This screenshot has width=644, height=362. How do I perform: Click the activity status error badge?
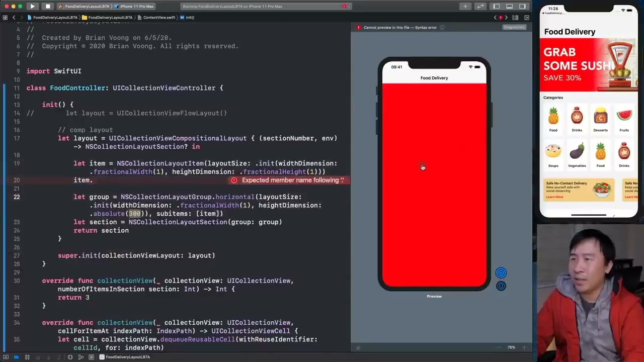(345, 7)
